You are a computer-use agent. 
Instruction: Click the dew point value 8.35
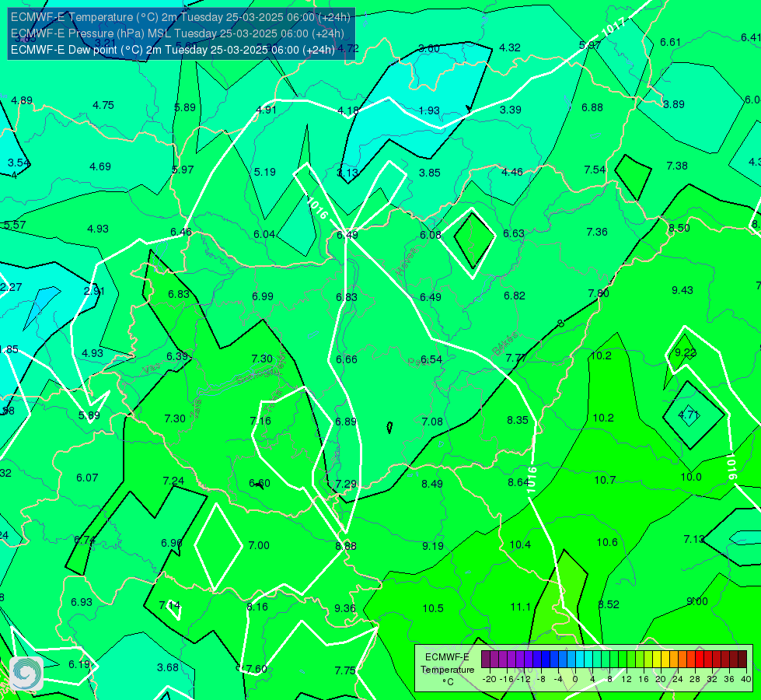[518, 420]
